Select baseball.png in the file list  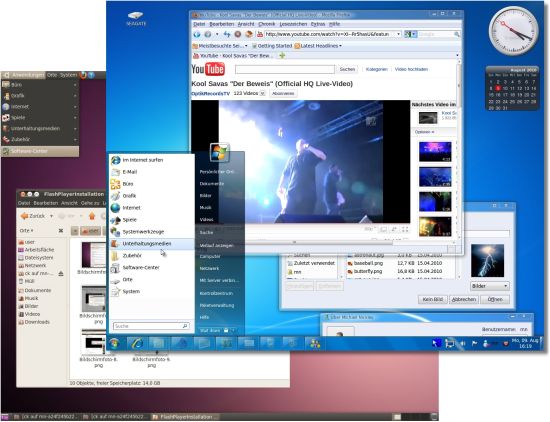coord(368,263)
